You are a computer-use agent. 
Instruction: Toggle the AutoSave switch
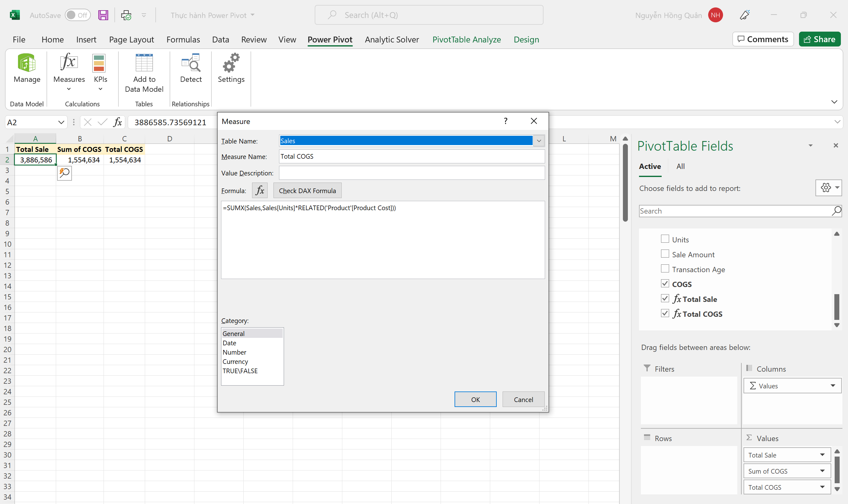point(78,15)
